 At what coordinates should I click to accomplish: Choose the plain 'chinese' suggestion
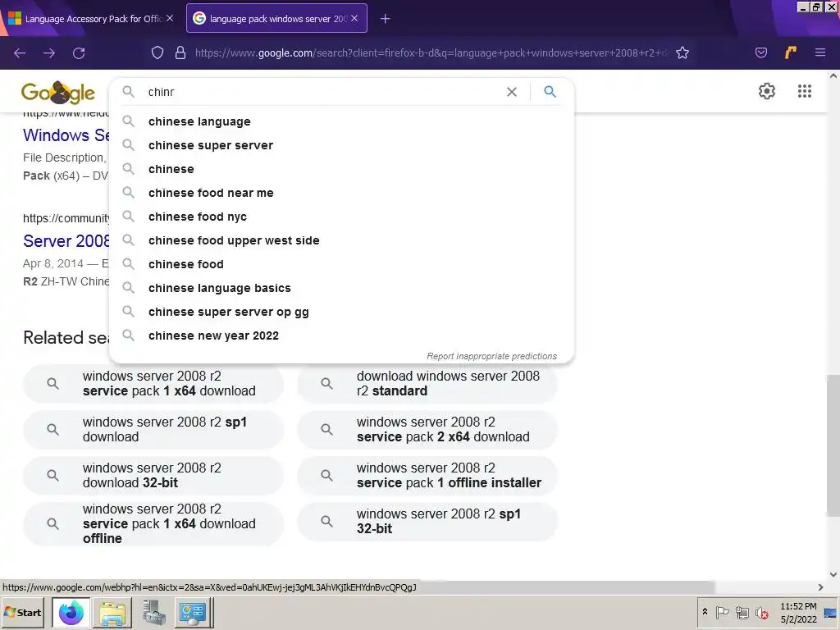coord(342,169)
